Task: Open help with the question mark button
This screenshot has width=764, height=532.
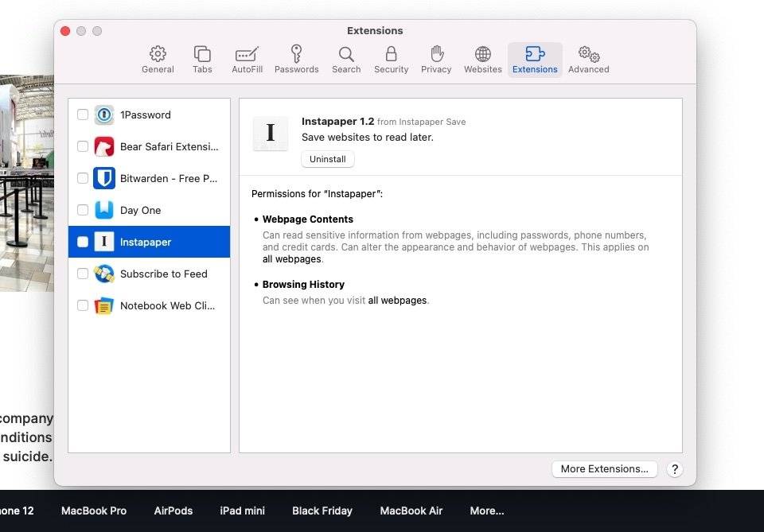Action: [675, 469]
